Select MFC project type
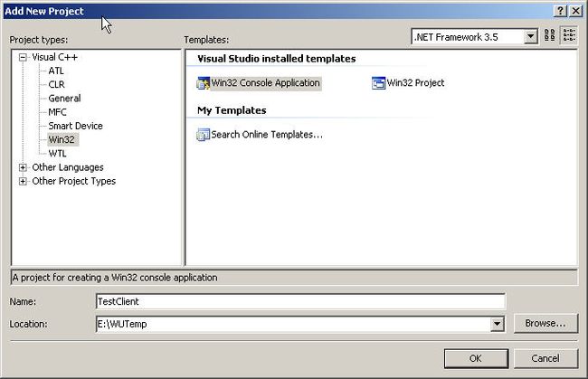Viewport: 588px width, 379px height. 57,112
